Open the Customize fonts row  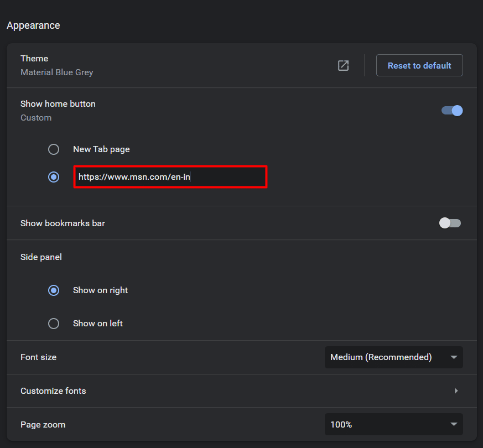tap(242, 390)
